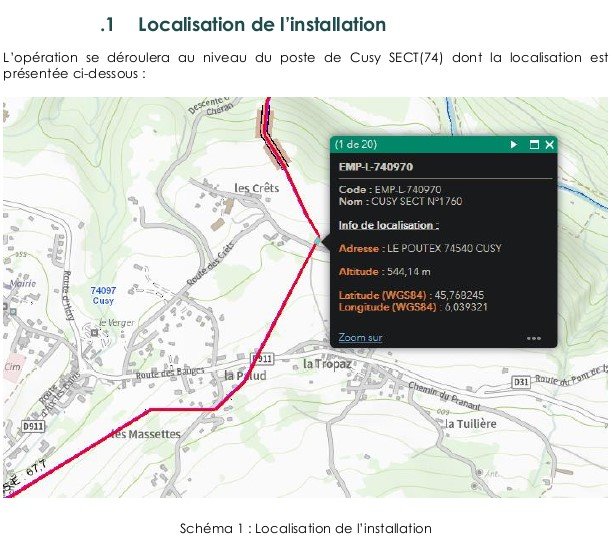This screenshot has height=545, width=612.
Task: Click the D911 road shield near la Palud
Action: click(262, 359)
